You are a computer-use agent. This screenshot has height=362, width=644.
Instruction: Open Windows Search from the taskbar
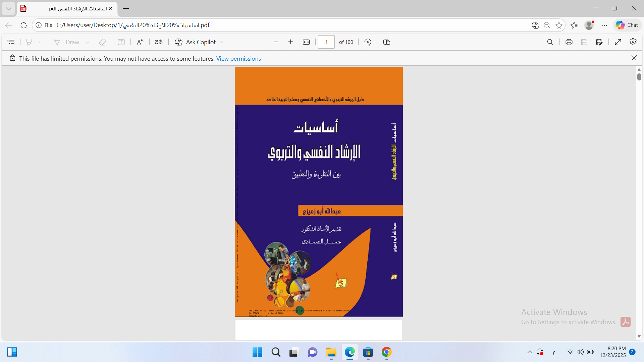click(276, 352)
